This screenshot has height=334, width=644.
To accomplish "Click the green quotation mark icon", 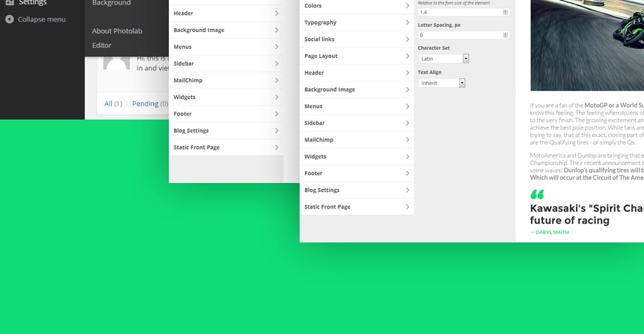I will pos(537,194).
